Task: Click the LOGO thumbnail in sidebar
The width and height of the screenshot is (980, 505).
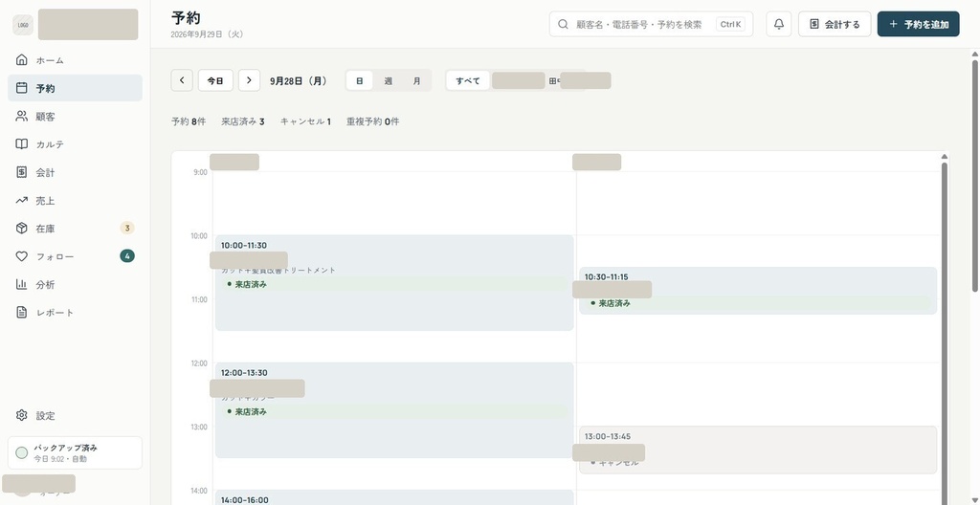Action: [x=23, y=25]
